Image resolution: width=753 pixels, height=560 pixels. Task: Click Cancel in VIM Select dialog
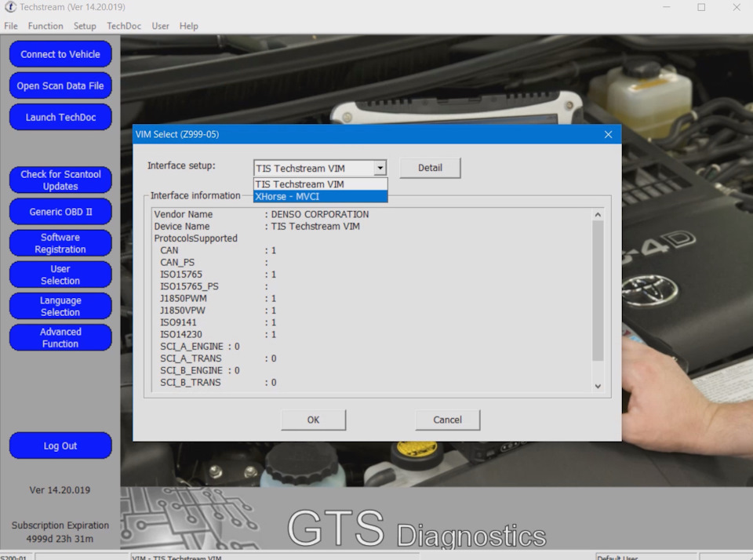(x=447, y=420)
